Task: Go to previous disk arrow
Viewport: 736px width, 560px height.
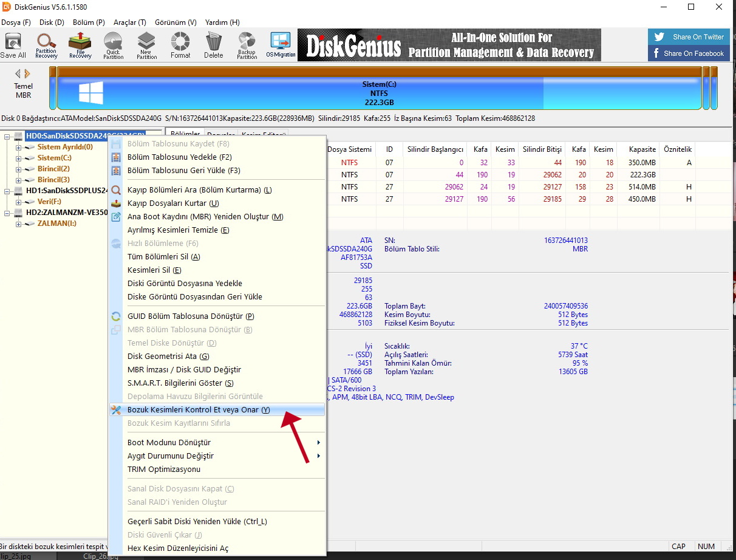Action: (18, 73)
